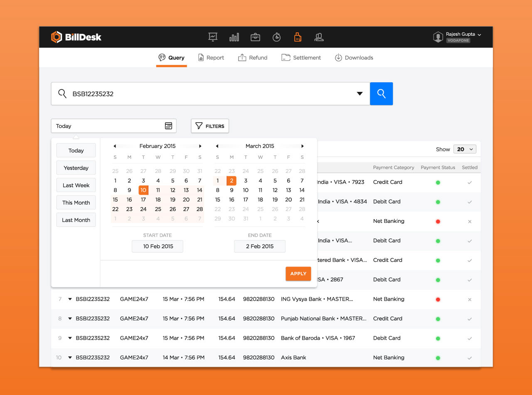
Task: Open the Show 20 rows dropdown
Action: pyautogui.click(x=465, y=149)
